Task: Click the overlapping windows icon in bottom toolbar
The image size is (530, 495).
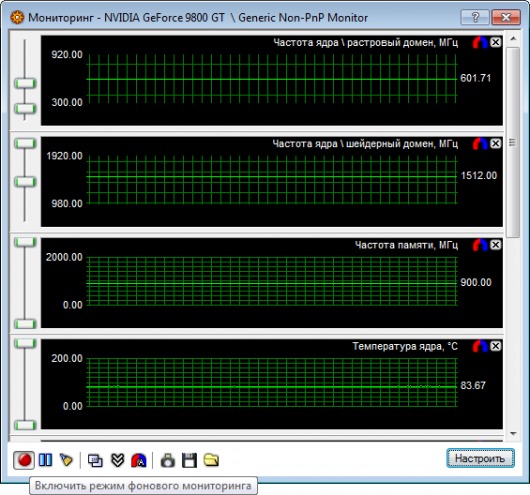Action: (95, 460)
